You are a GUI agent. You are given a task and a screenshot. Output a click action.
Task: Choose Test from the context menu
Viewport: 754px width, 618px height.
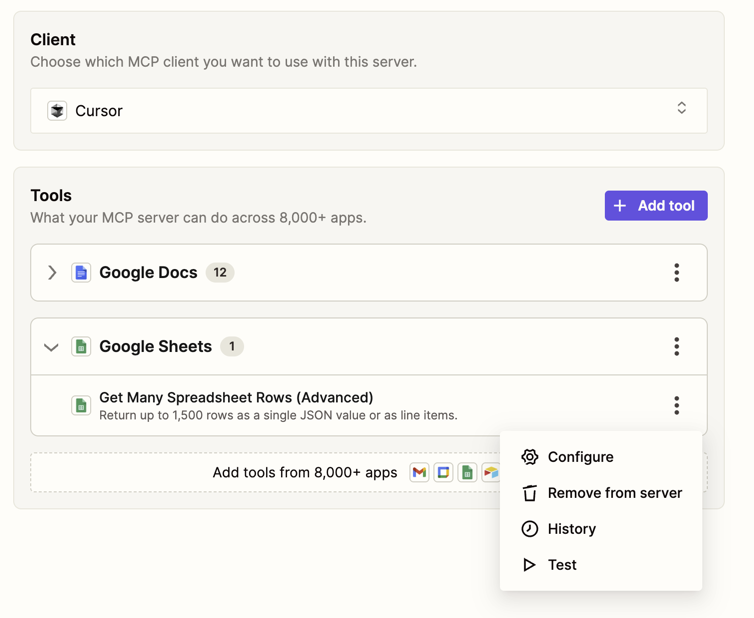click(x=601, y=565)
